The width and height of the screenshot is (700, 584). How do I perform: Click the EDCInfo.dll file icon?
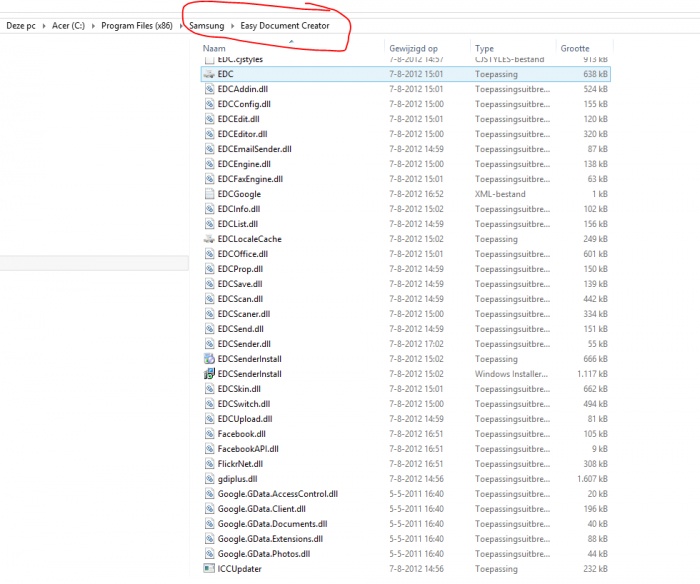tap(209, 209)
